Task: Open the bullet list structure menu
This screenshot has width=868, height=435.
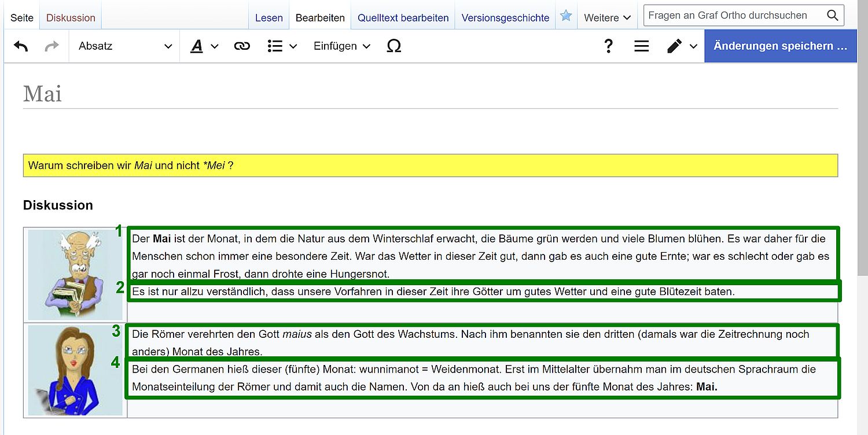Action: click(x=282, y=46)
